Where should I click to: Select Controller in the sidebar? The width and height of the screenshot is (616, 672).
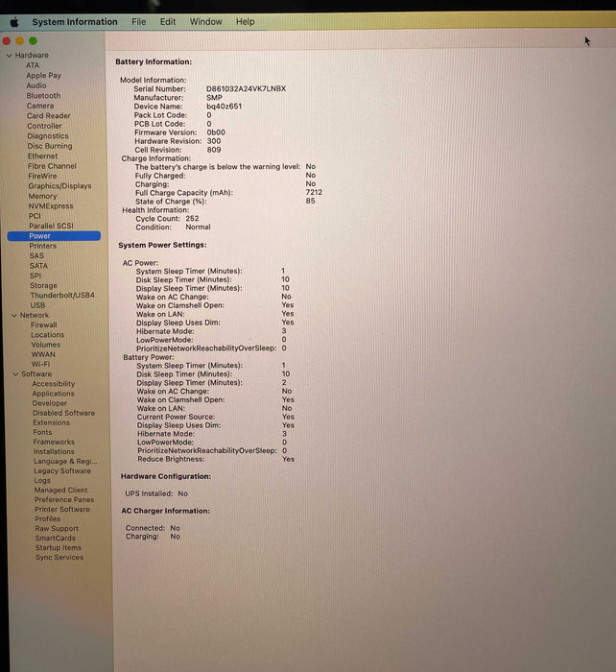coord(44,126)
